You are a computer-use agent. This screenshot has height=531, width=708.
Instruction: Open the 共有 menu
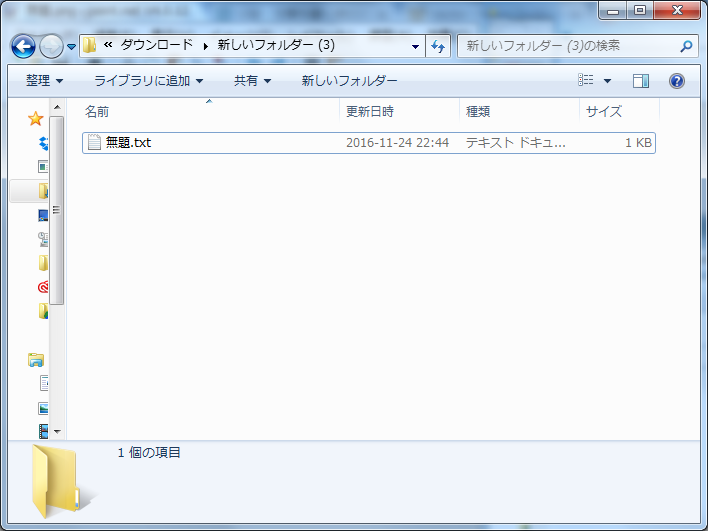(x=252, y=81)
